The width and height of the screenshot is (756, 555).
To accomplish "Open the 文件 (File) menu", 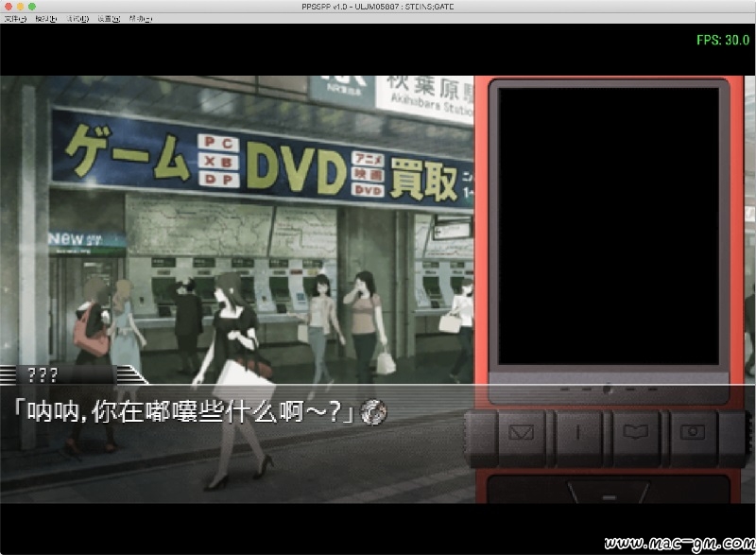I will [15, 19].
